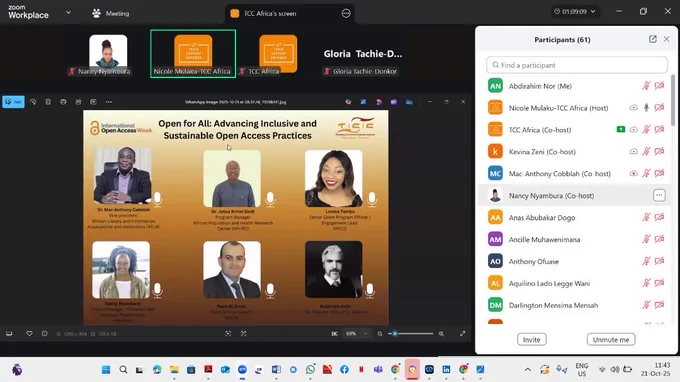Click the Unmute me button
Image resolution: width=680 pixels, height=382 pixels.
click(611, 340)
